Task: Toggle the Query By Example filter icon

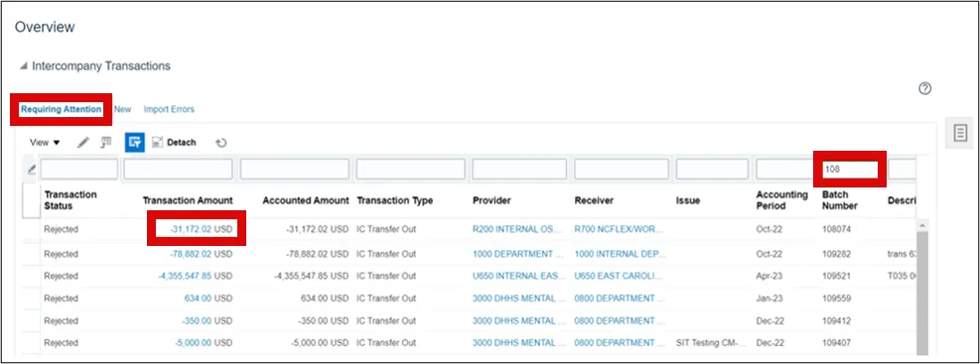Action: [x=134, y=143]
